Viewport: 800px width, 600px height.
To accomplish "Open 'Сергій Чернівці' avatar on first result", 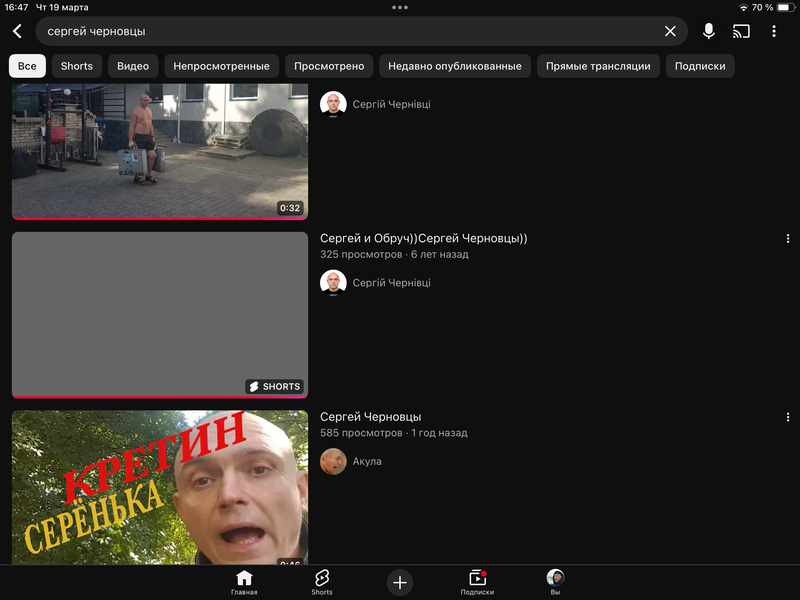I will coord(333,104).
